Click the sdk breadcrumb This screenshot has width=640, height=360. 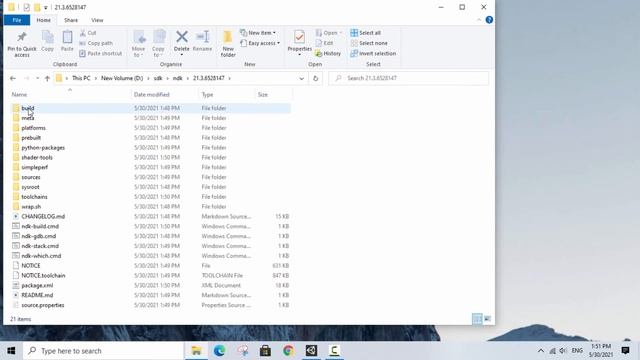click(x=158, y=78)
